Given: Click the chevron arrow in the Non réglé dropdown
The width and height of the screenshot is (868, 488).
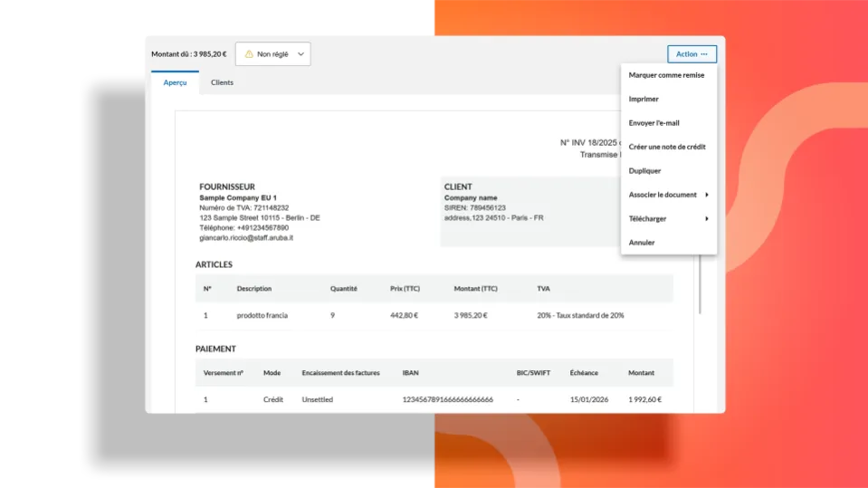Looking at the screenshot, I should pyautogui.click(x=300, y=54).
